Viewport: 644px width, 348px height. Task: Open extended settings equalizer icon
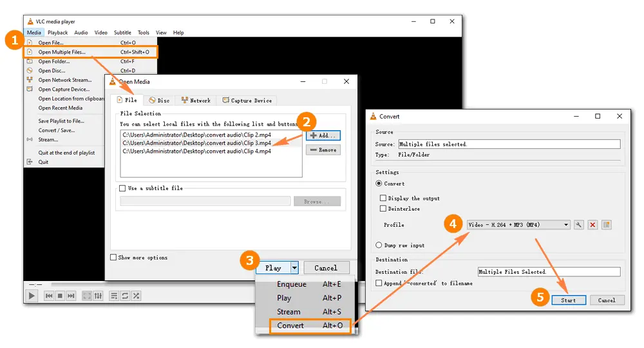coord(98,296)
